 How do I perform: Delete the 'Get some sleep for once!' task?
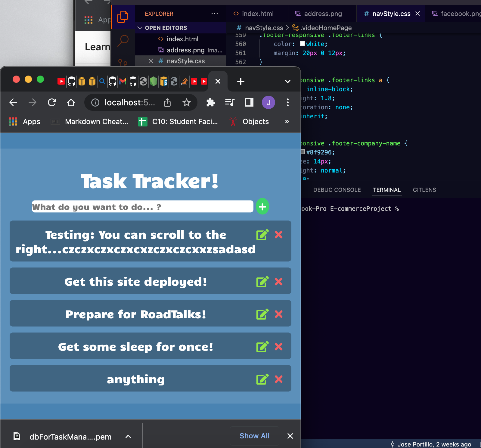279,347
